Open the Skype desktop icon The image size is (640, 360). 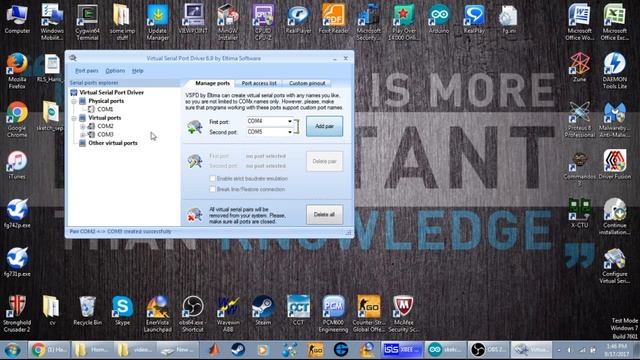tap(122, 311)
